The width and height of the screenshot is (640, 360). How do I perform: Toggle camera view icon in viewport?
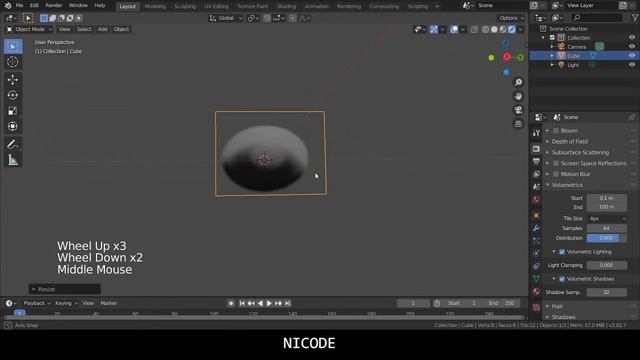[518, 110]
